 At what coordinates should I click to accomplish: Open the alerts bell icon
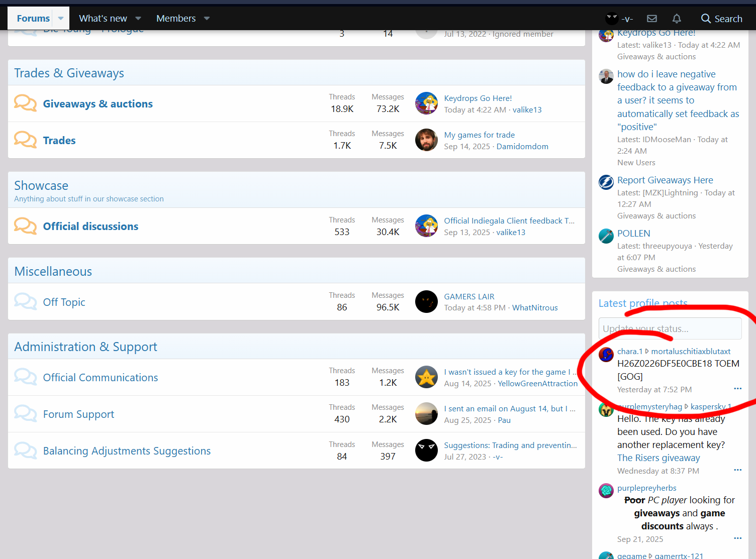677,19
